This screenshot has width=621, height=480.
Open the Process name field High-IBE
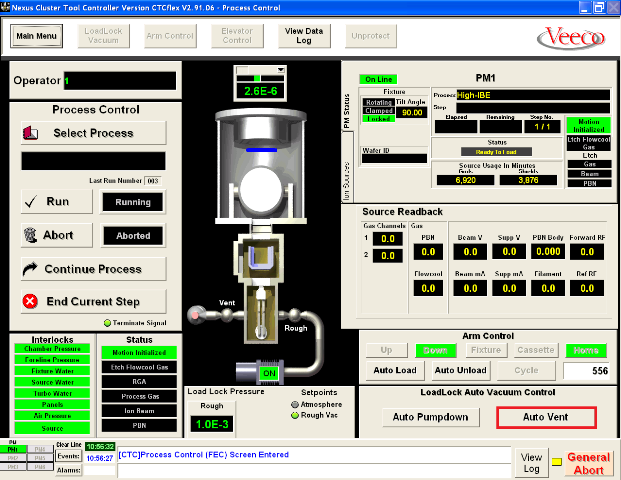click(533, 95)
